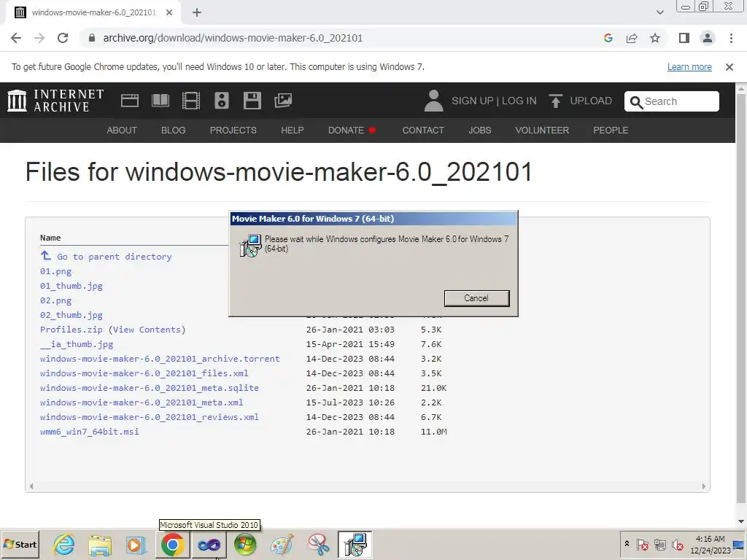
Task: Open Windows Media Player on taskbar
Action: coord(136,544)
